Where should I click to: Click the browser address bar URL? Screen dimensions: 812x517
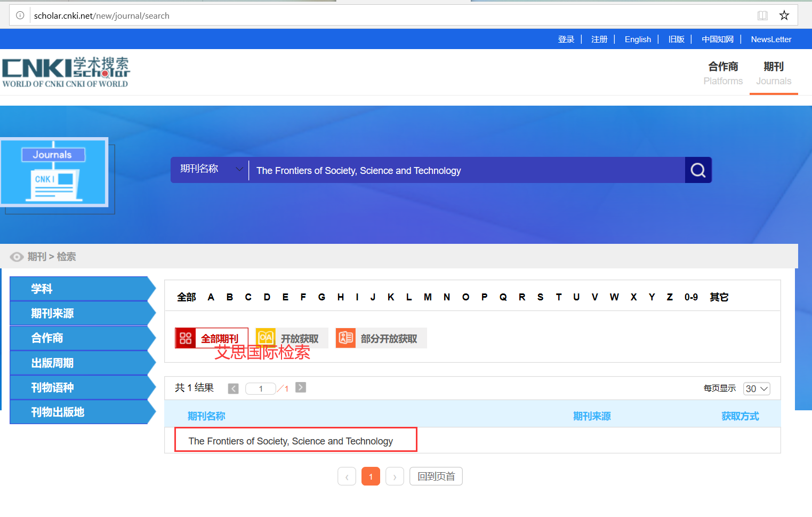pyautogui.click(x=102, y=16)
